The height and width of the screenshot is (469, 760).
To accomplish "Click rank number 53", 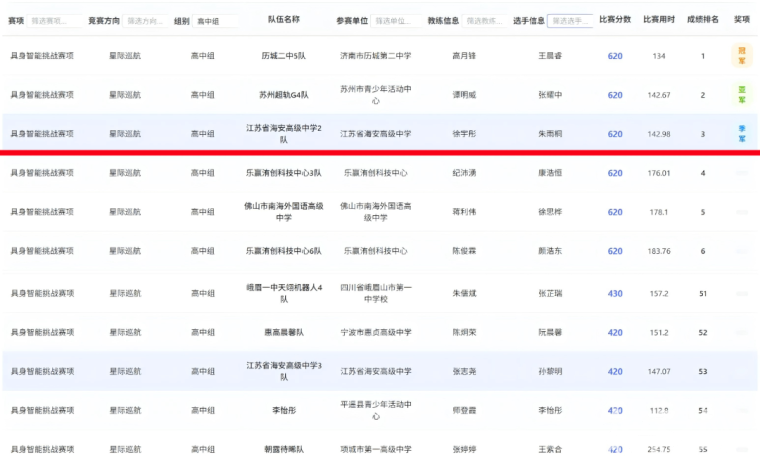I will pyautogui.click(x=703, y=371).
